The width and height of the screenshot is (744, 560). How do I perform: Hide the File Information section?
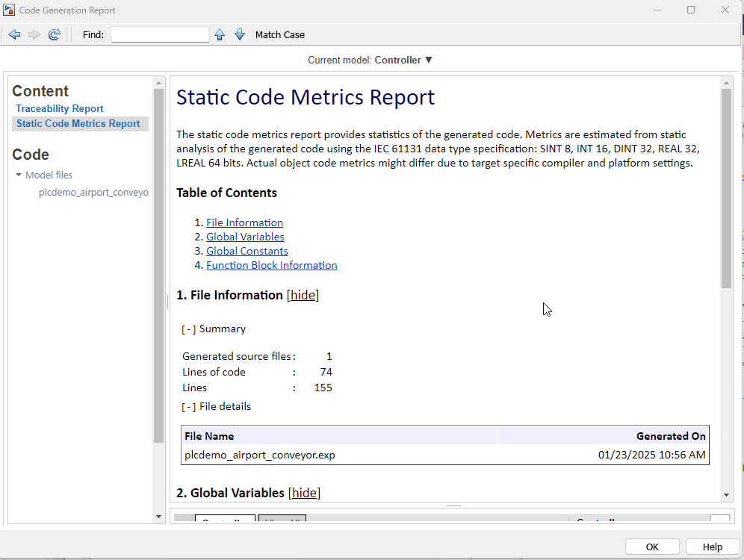(303, 295)
